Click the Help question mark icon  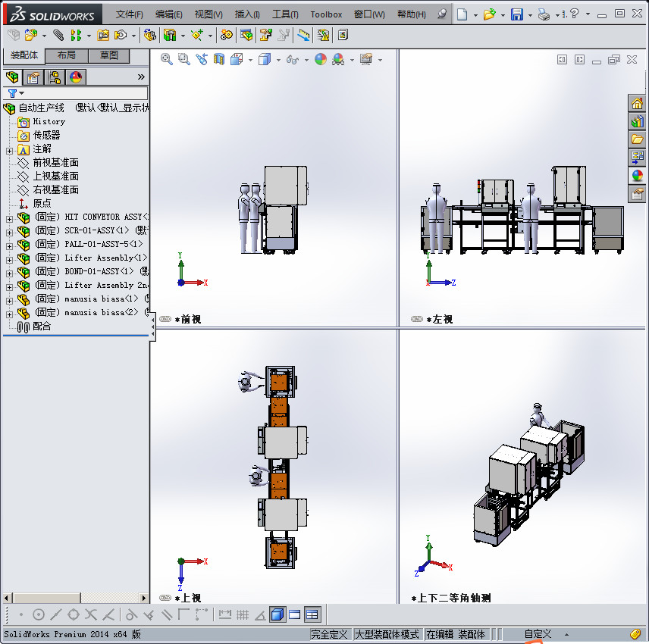[x=574, y=14]
